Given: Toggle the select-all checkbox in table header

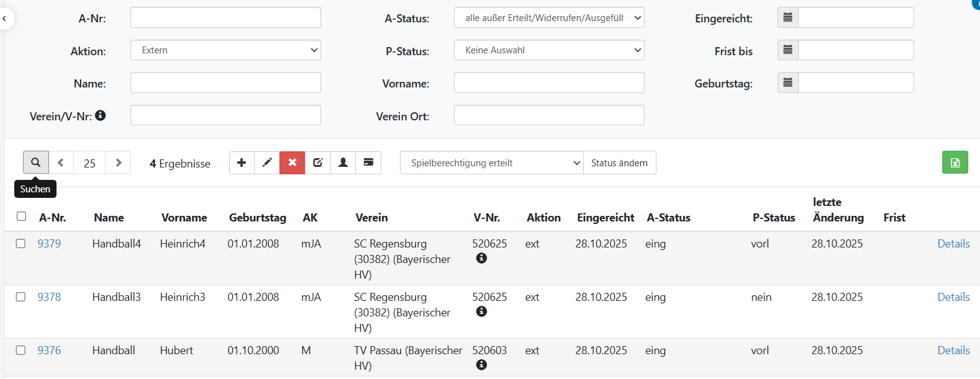Looking at the screenshot, I should [21, 216].
